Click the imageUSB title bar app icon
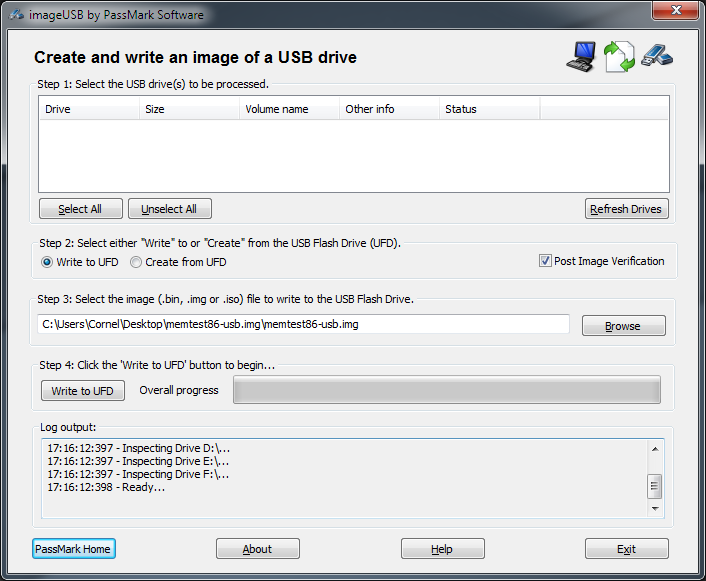Screen dimensions: 706x581 16,15
